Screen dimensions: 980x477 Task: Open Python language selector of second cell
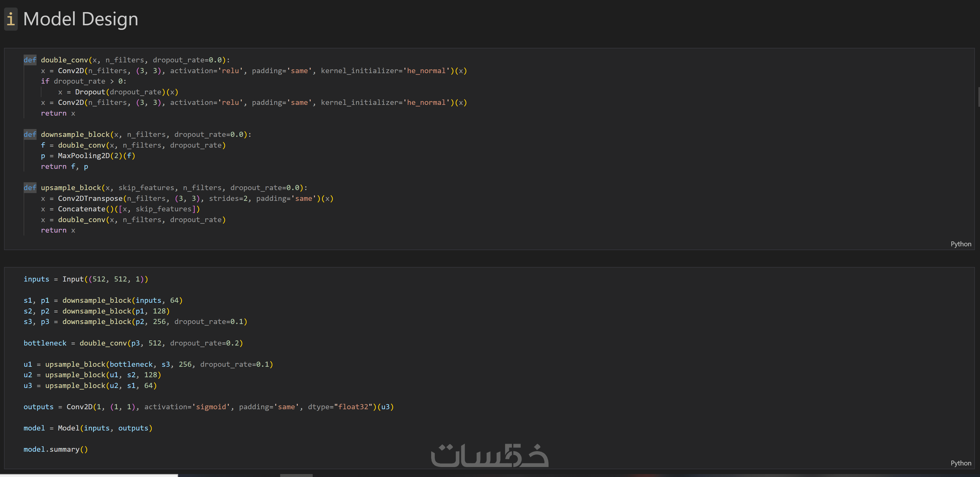pyautogui.click(x=961, y=463)
